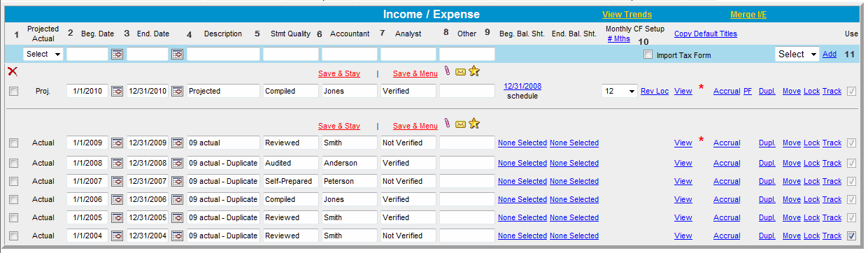868x253 pixels.
Task: Select the Proj. row checkbox
Action: coord(14,91)
